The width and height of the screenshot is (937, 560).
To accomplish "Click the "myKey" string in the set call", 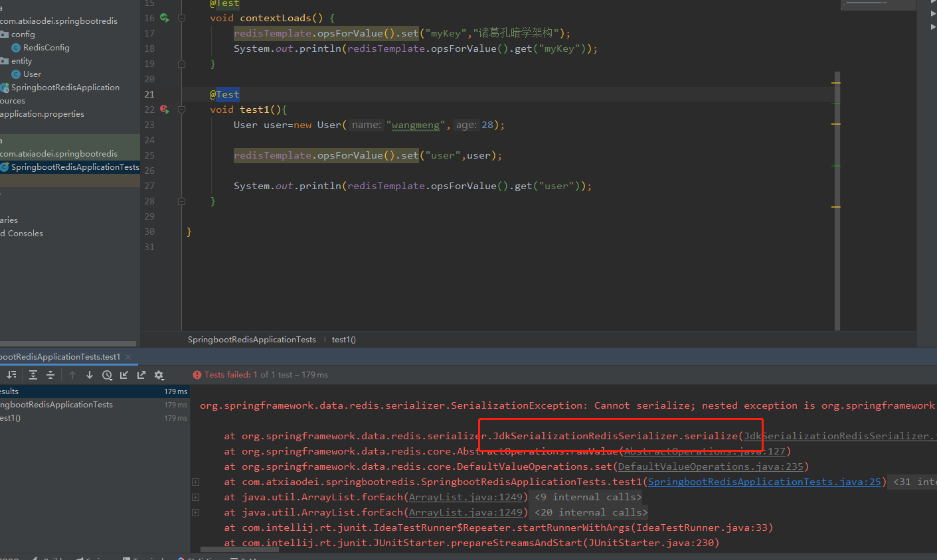I will 447,33.
